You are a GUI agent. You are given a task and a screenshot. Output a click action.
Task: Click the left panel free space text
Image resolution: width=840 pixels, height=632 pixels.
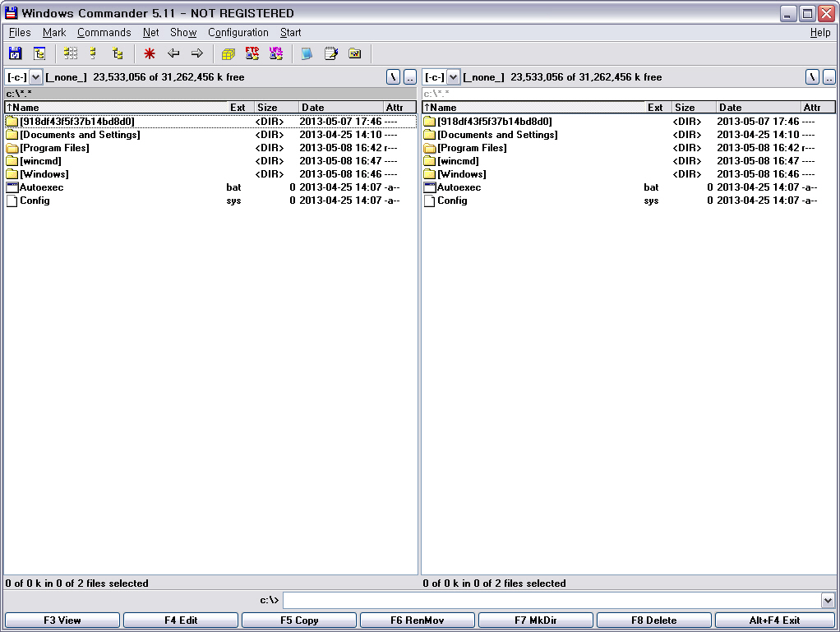click(168, 77)
